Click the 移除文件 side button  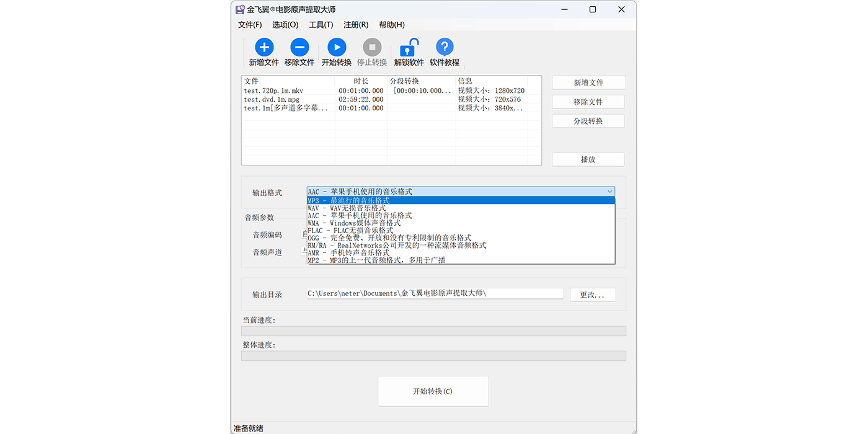coord(588,102)
